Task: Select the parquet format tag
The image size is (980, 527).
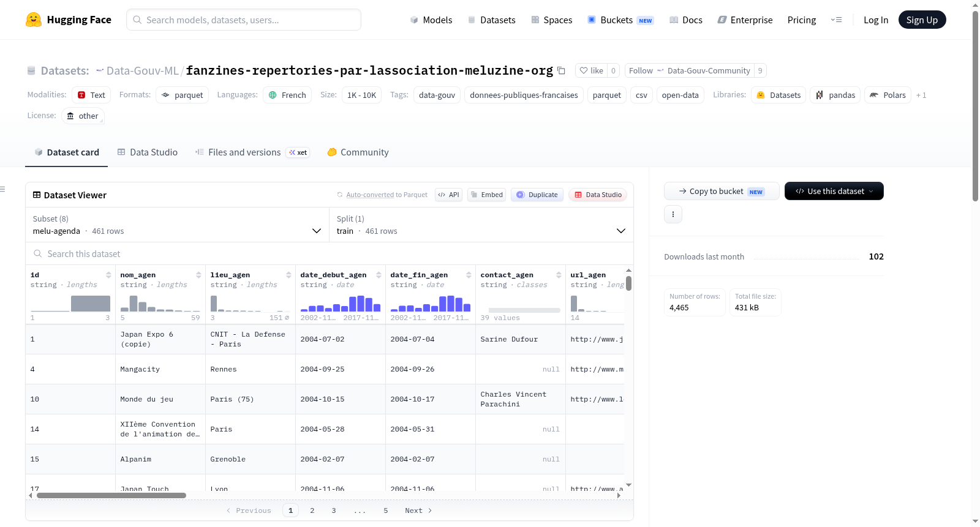Action: coord(182,95)
